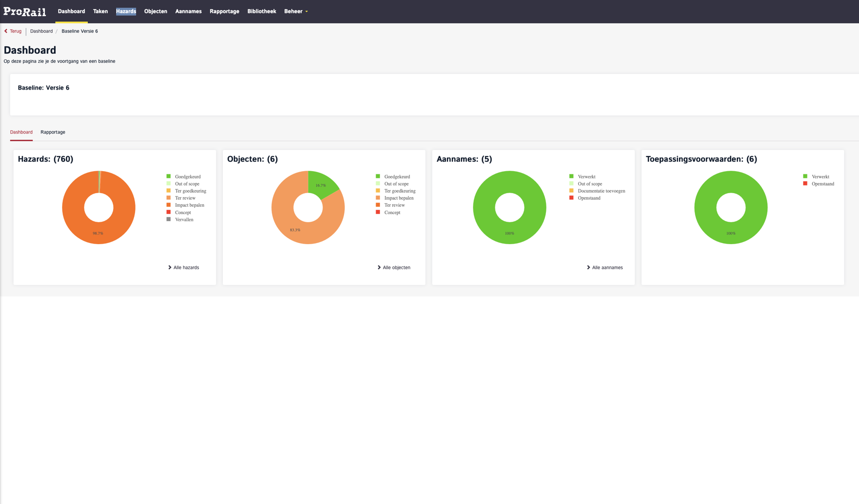The image size is (859, 504).
Task: Click the Impact bepalen color swatch in Objecten legend
Action: coord(378,198)
